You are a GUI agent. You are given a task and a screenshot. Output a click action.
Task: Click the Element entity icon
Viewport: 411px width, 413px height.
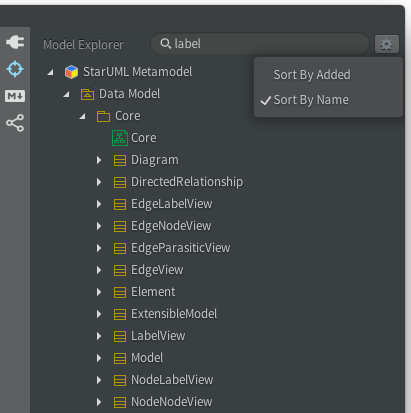pyautogui.click(x=120, y=292)
